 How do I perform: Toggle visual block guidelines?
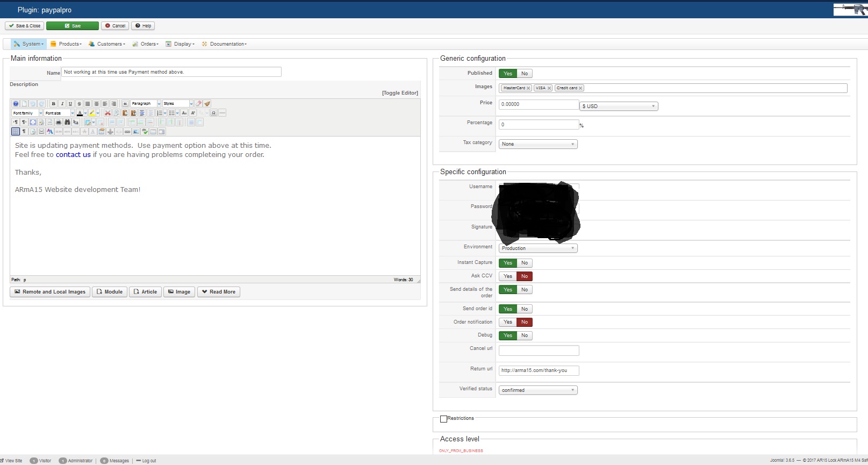(x=16, y=131)
